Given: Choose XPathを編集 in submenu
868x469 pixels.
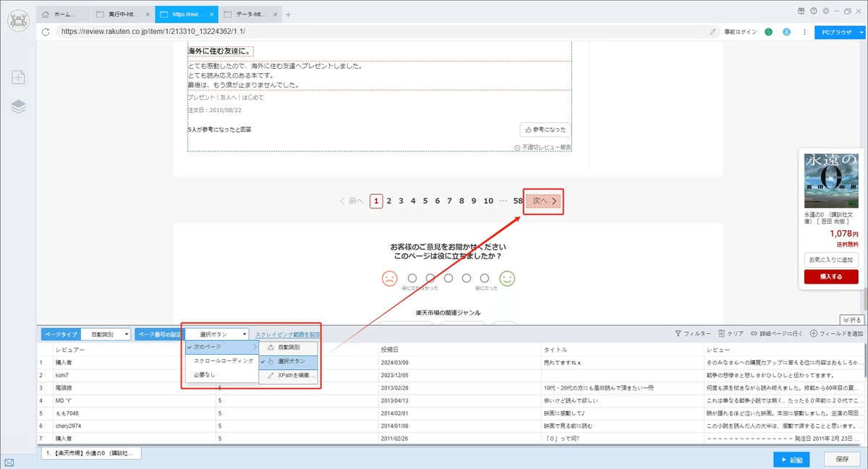Looking at the screenshot, I should (x=288, y=376).
